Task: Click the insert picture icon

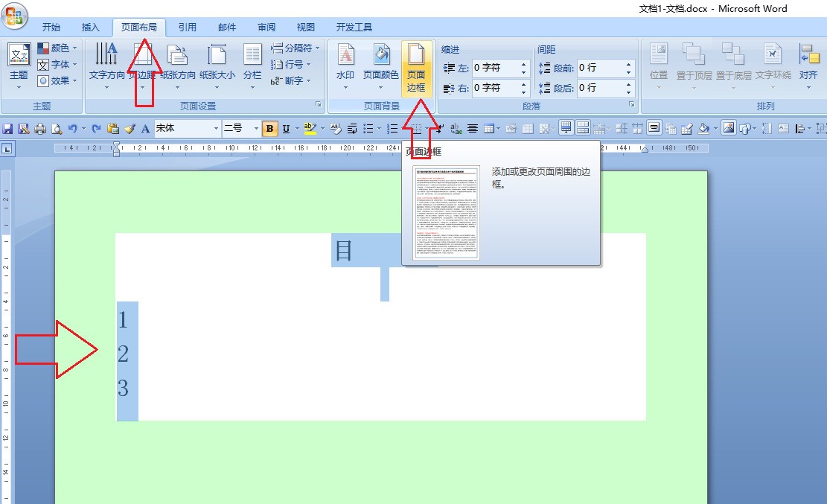Action: tap(729, 128)
